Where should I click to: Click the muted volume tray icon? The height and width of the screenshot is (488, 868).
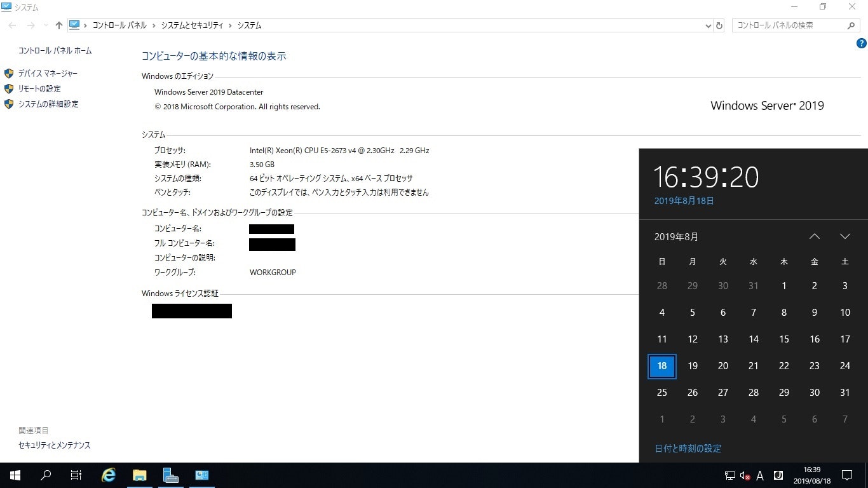(x=745, y=475)
